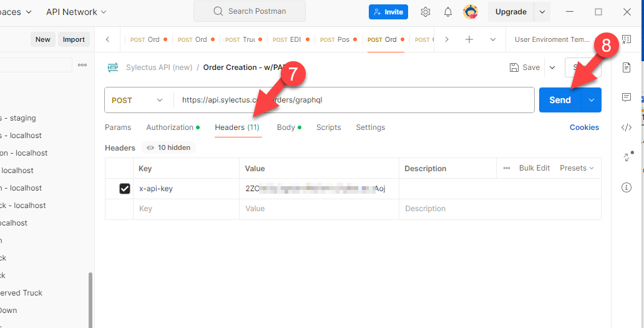Click the Import button

(x=74, y=39)
